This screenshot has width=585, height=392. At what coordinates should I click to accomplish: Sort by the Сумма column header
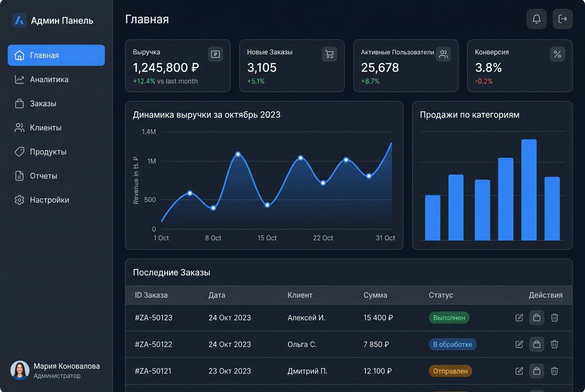pyautogui.click(x=375, y=295)
